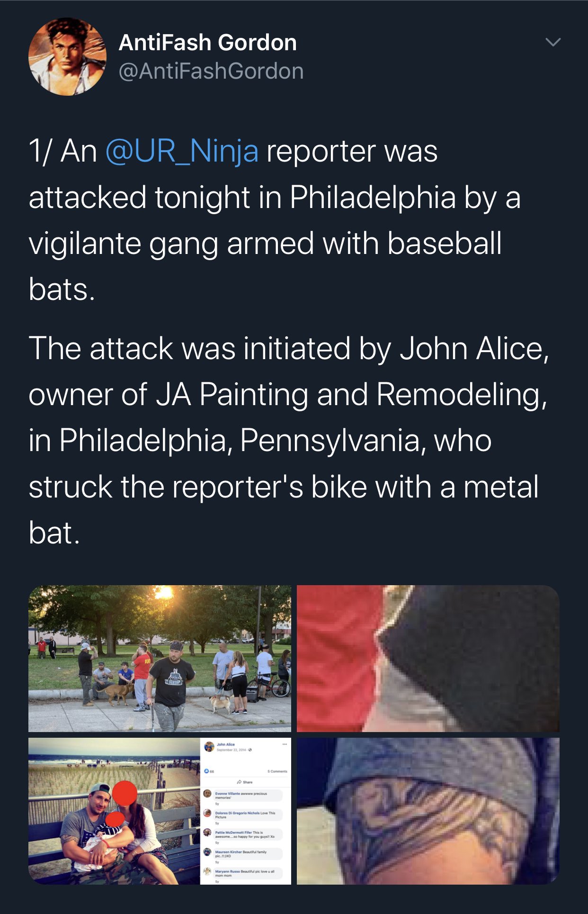Open AntiFash Gordon's profile avatar
This screenshot has height=914, width=588.
(x=67, y=56)
